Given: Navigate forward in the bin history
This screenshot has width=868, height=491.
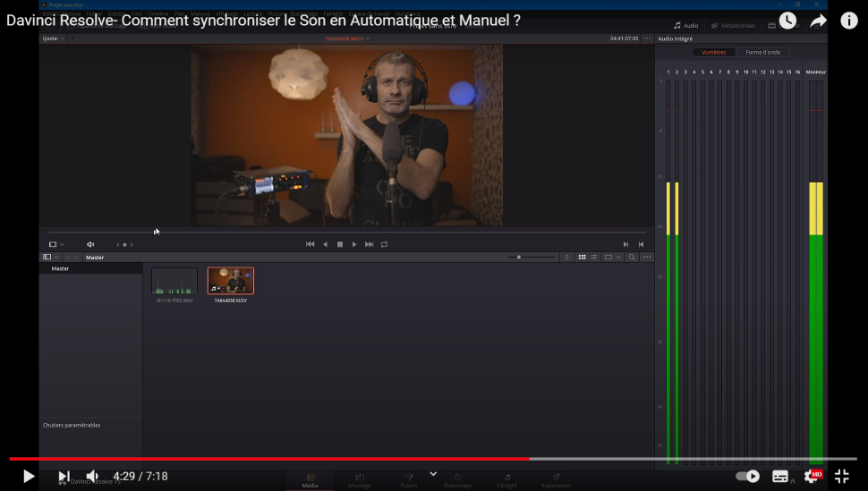Looking at the screenshot, I should click(76, 257).
